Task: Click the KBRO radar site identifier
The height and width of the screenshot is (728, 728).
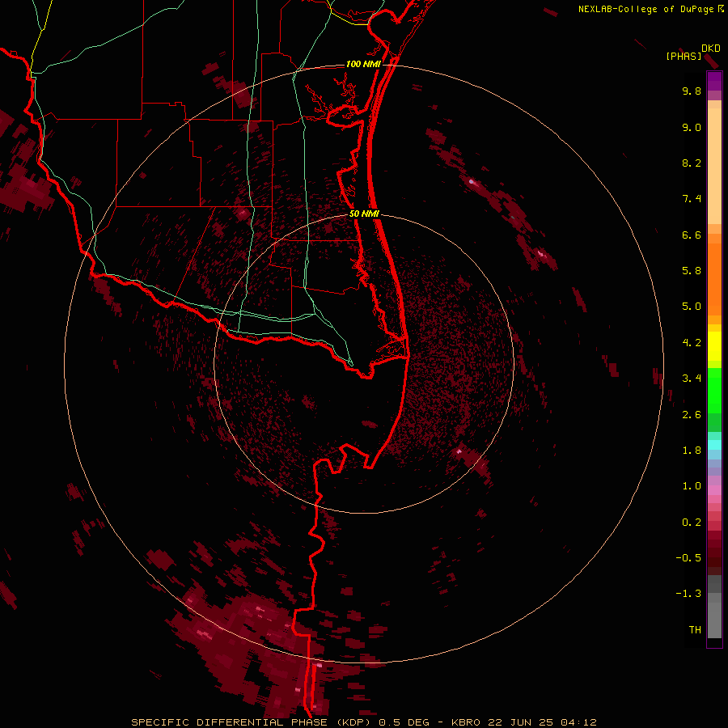Action: tap(468, 722)
